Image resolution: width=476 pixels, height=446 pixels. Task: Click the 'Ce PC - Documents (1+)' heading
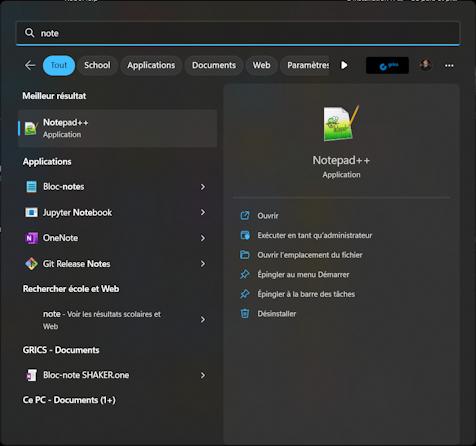(69, 400)
